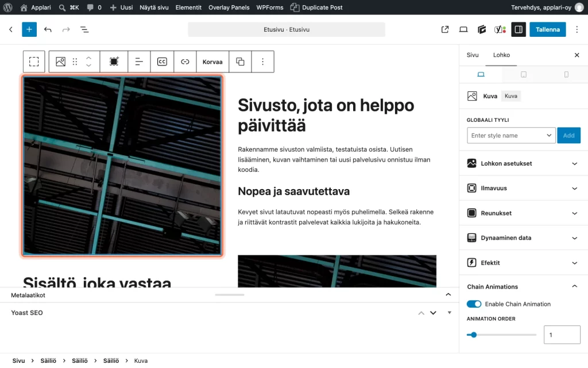Open the Yoast SEO header icon
The height and width of the screenshot is (368, 588).
pos(500,29)
